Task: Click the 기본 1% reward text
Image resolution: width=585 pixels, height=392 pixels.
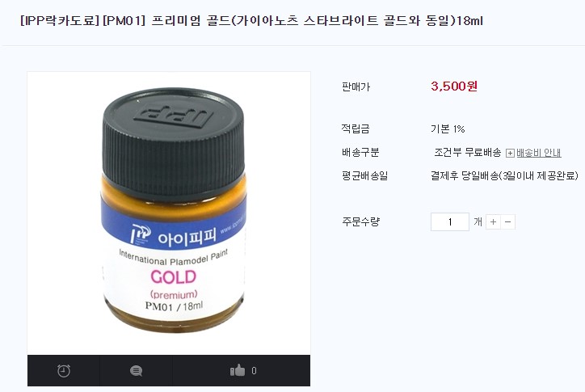Action: click(x=448, y=129)
